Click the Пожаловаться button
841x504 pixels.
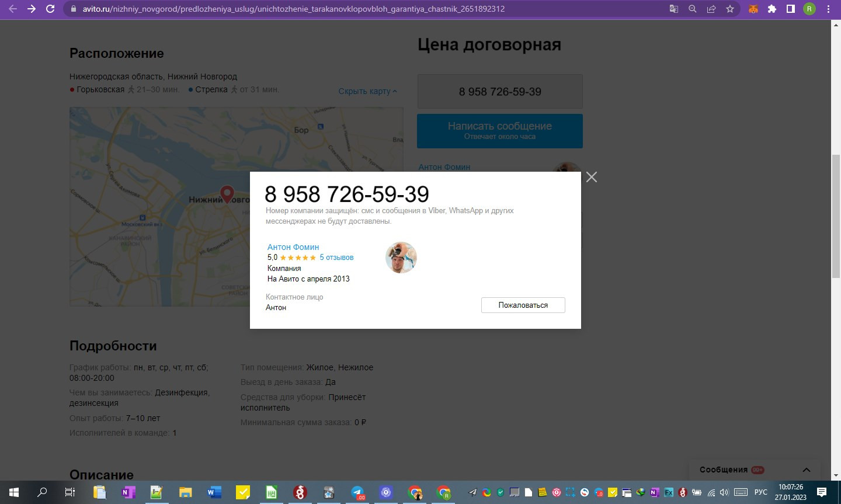pyautogui.click(x=523, y=305)
